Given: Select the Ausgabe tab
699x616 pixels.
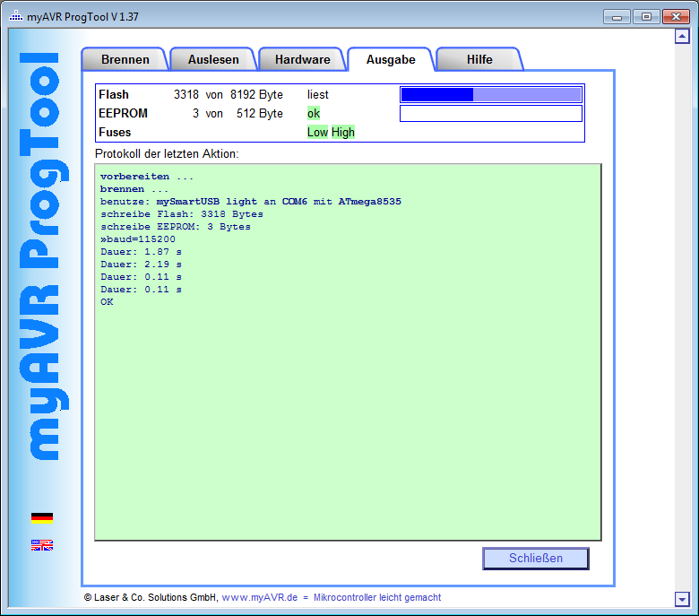Looking at the screenshot, I should [x=391, y=59].
